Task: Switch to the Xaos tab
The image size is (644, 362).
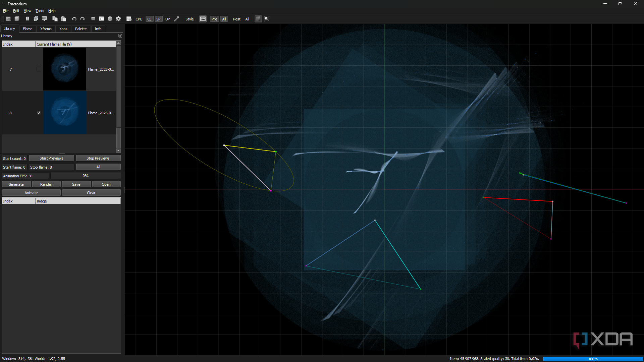Action: [x=63, y=29]
